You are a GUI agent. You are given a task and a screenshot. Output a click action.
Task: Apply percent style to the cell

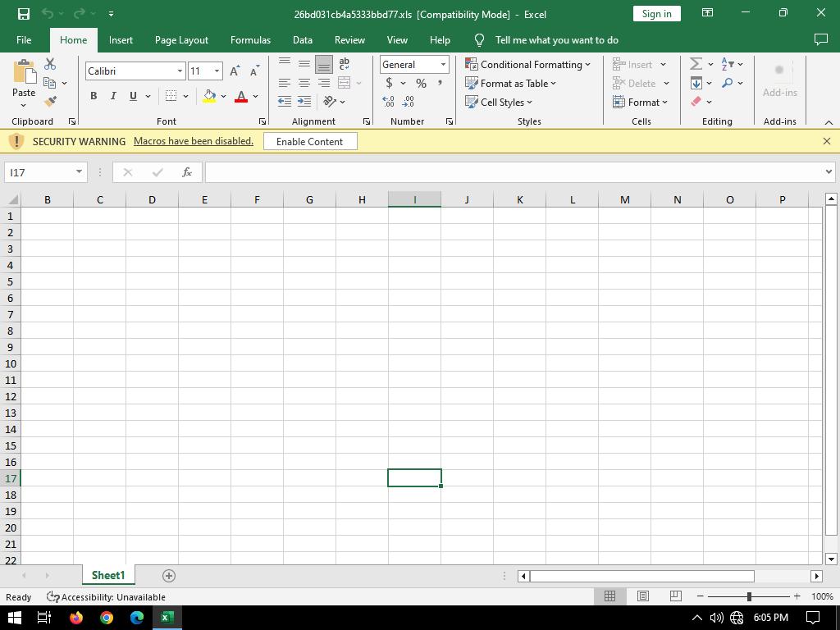tap(421, 83)
